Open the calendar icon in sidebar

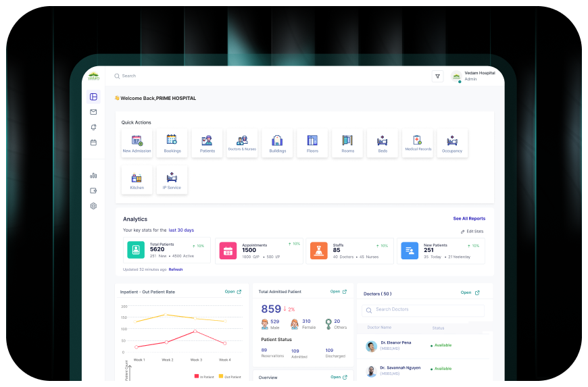(x=93, y=143)
